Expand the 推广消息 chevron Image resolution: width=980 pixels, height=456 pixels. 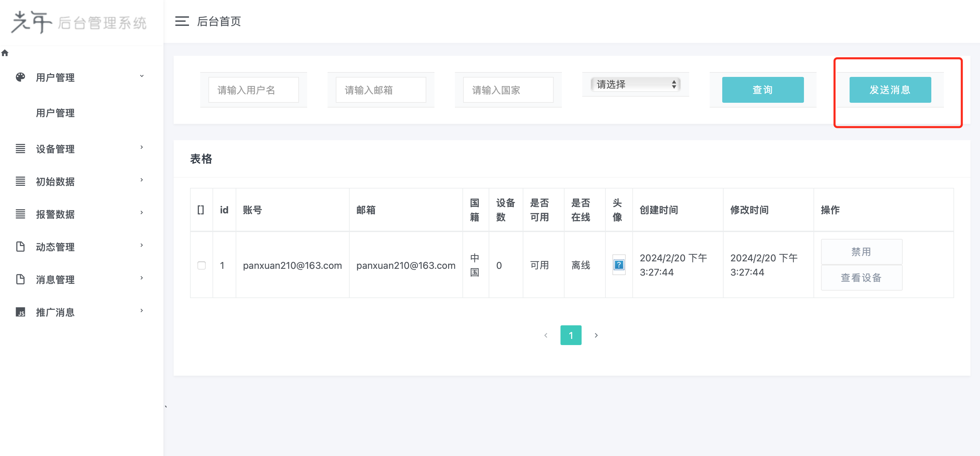(x=142, y=311)
